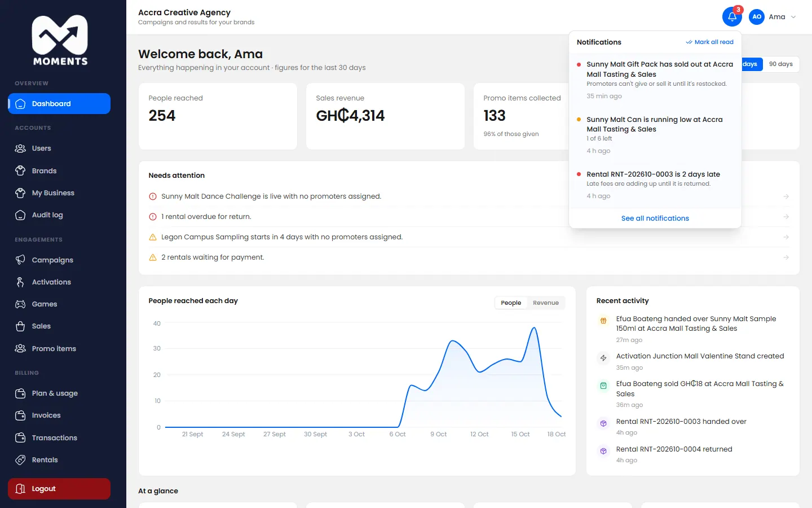Click the Audit log sidebar icon
Viewport: 812px width, 508px height.
coord(20,215)
